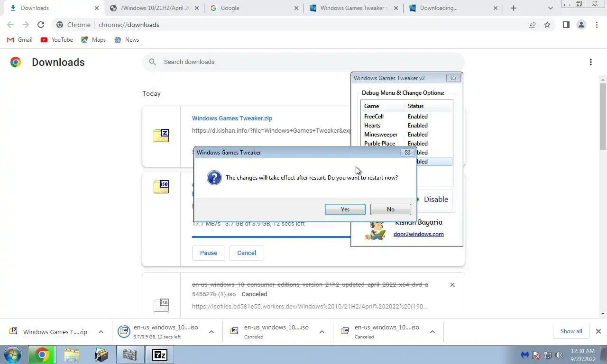607x364 pixels.
Task: Click the Game column header
Action: (383, 106)
